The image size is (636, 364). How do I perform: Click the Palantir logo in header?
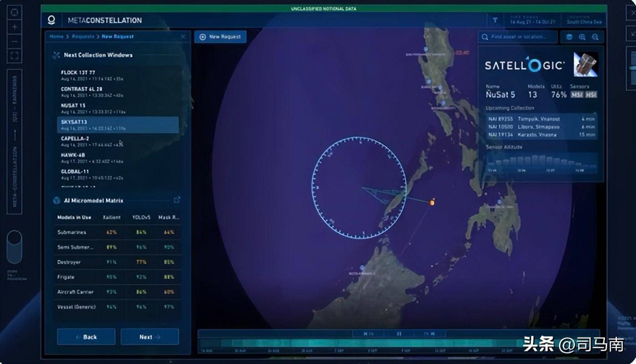point(51,20)
